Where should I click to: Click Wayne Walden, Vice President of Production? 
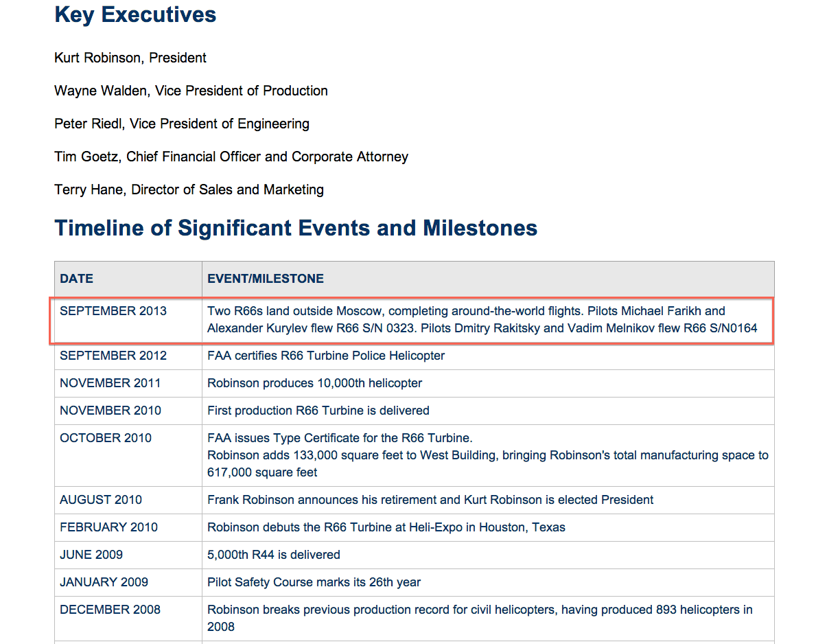[x=191, y=91]
